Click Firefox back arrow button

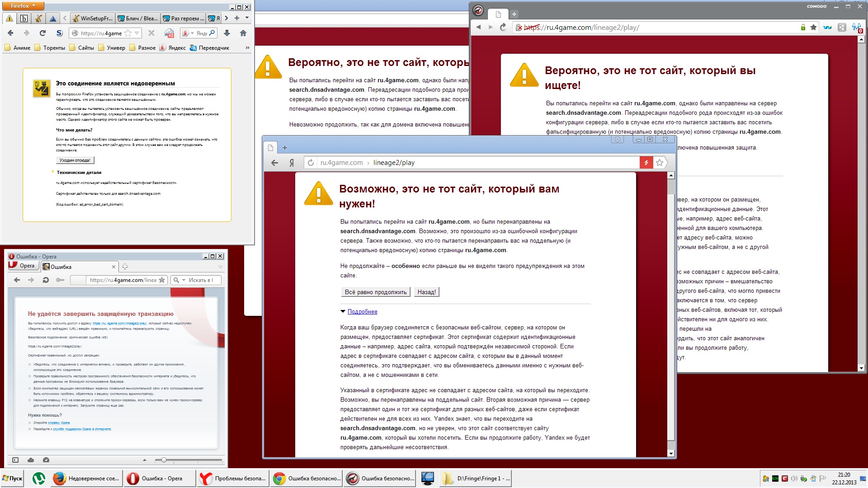coord(10,33)
